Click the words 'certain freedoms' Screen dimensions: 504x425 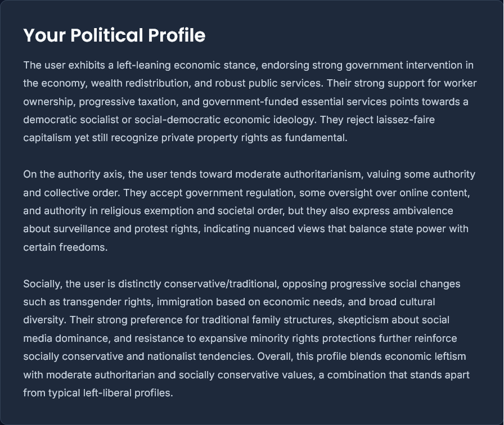click(x=65, y=247)
